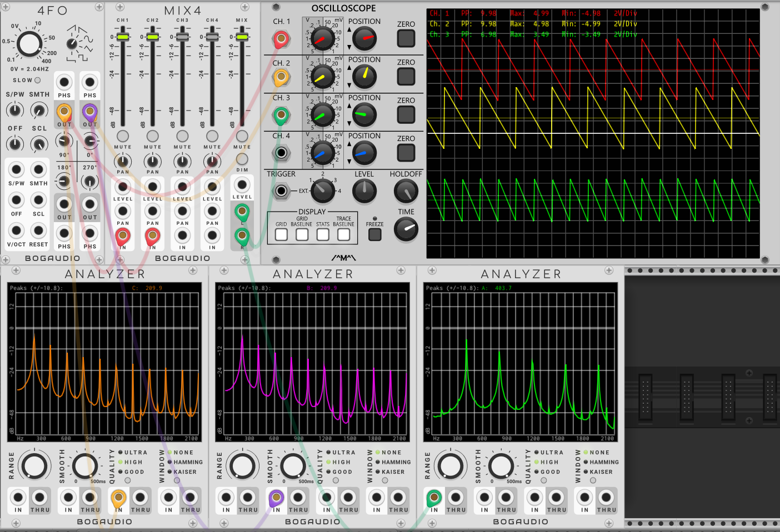Click the oscilloscope TRIGGER EXT input port
Screen dimensions: 780x532
[281, 191]
